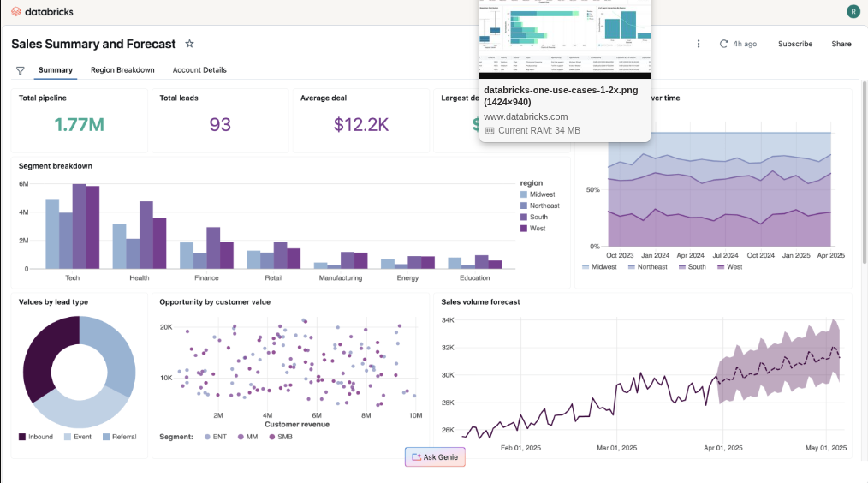Click the Share button
The width and height of the screenshot is (868, 483).
841,44
